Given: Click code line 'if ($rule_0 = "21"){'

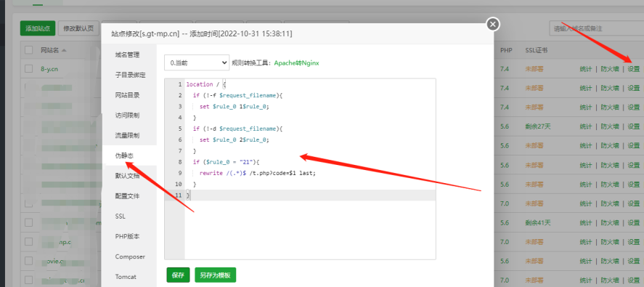Looking at the screenshot, I should (227, 162).
